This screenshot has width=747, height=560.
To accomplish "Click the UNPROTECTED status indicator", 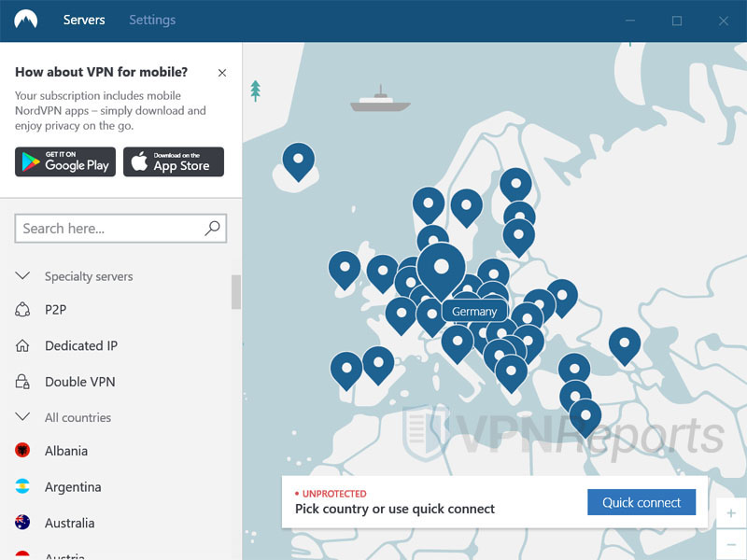I will [331, 494].
